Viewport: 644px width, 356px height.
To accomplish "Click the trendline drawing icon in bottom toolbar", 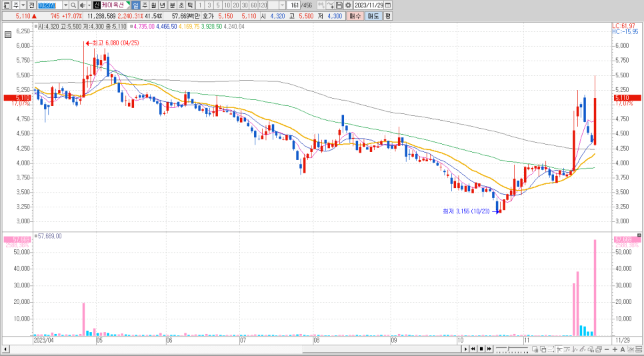I will pos(583,349).
